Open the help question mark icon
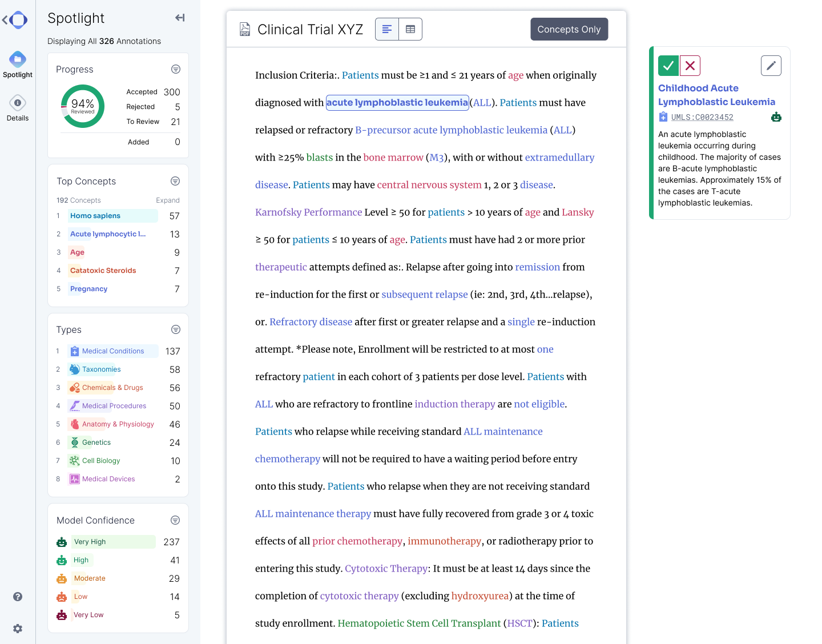The image size is (822, 644). tap(18, 597)
